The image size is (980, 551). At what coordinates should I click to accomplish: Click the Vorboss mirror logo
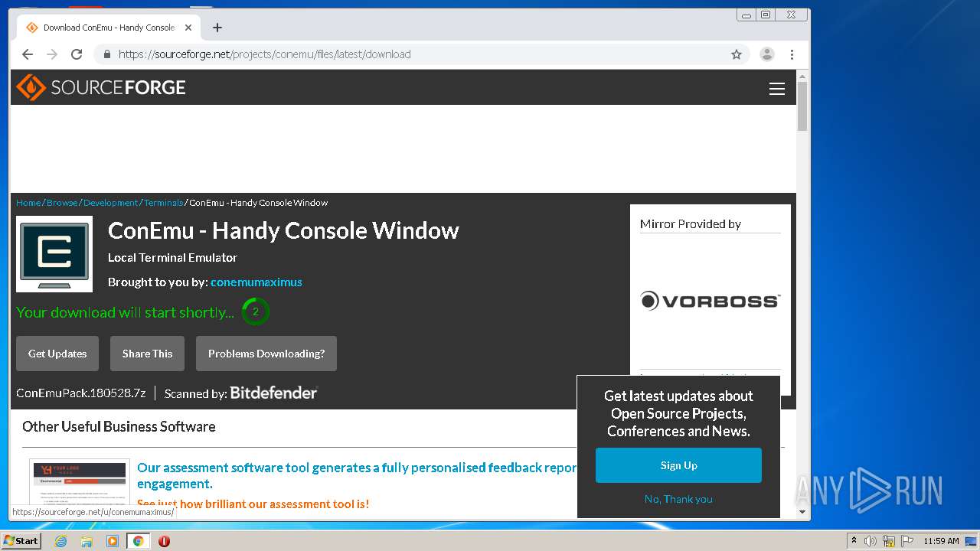710,301
